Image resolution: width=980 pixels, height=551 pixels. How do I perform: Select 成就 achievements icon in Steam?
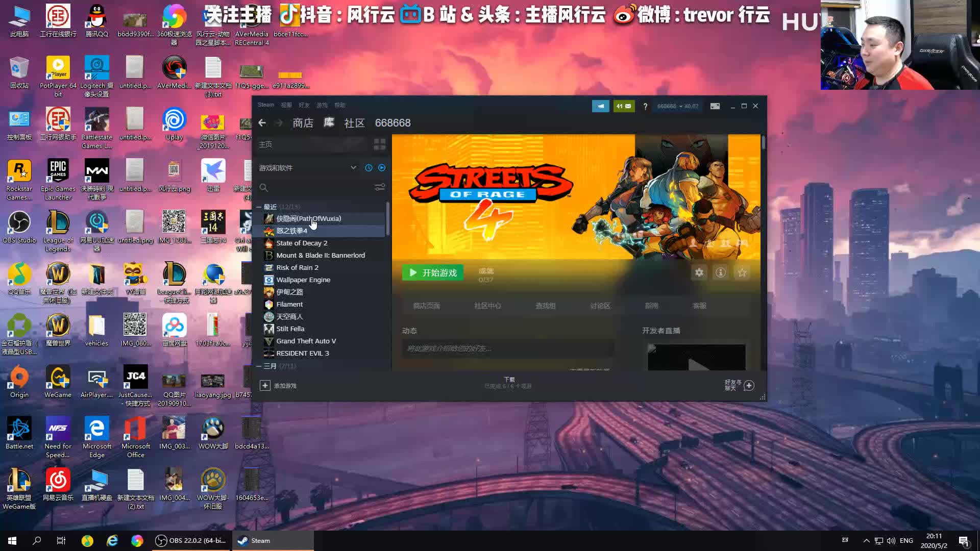pos(486,274)
